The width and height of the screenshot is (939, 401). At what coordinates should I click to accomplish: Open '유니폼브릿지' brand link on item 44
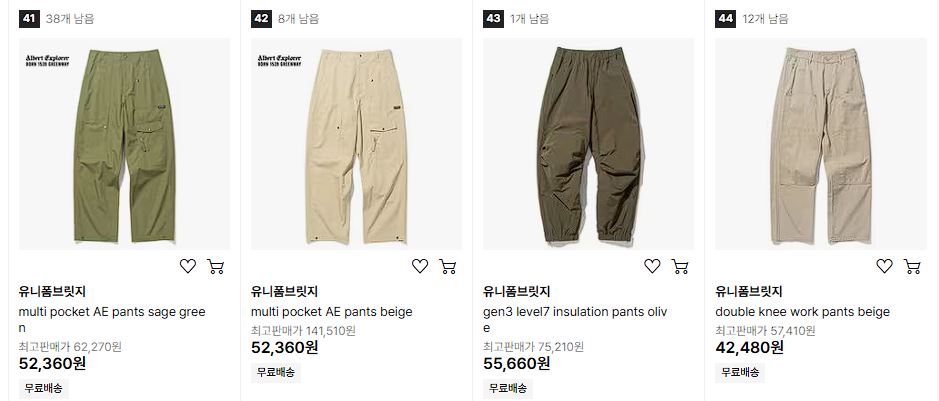(749, 292)
